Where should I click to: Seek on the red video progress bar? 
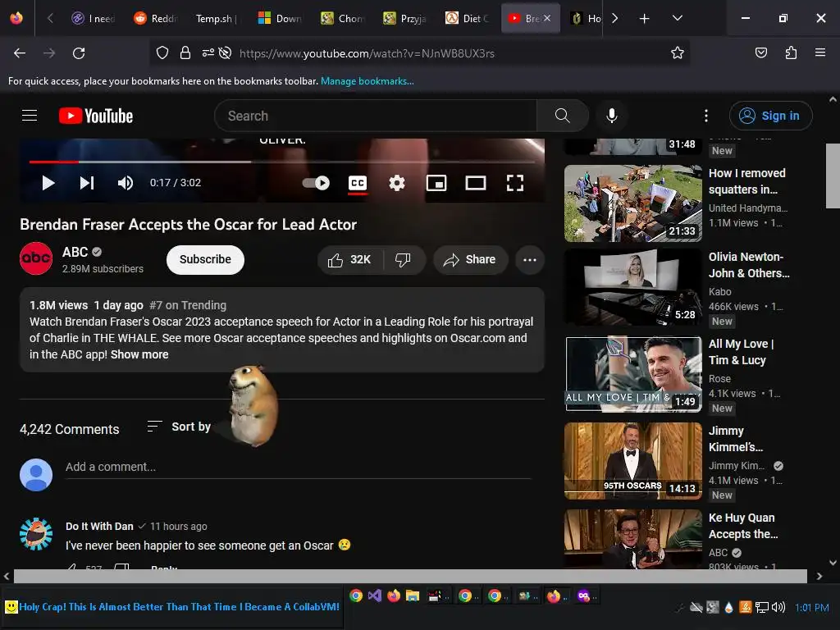pyautogui.click(x=282, y=162)
